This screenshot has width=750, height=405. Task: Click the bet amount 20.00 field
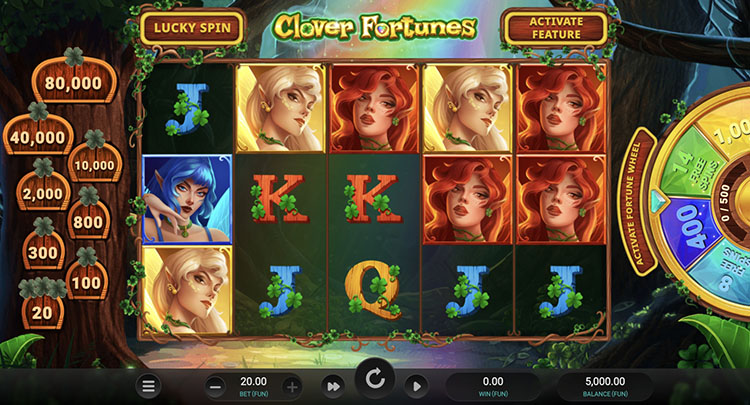click(x=254, y=386)
